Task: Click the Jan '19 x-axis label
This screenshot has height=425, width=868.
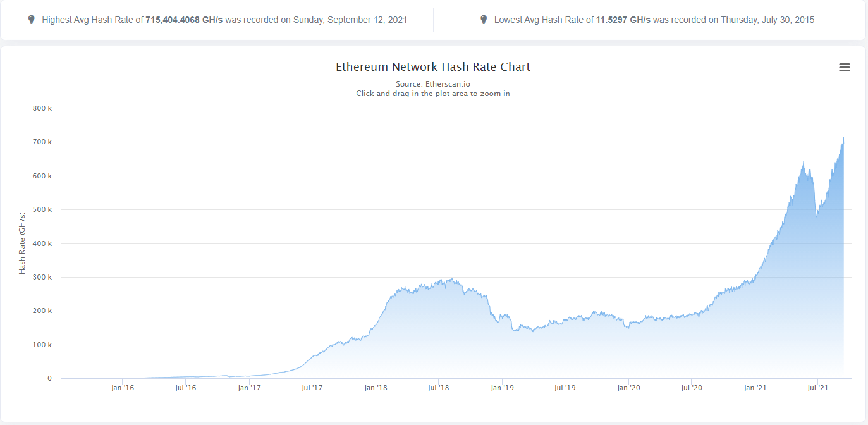Action: click(502, 388)
